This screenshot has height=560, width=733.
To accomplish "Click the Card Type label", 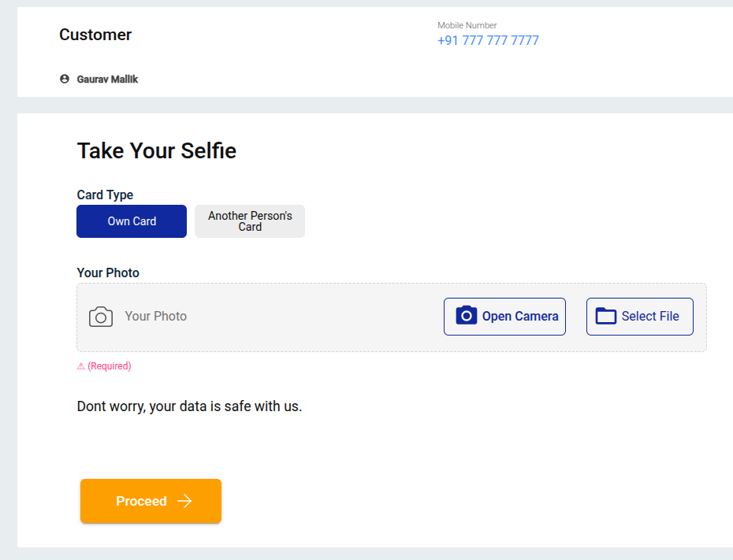I will pyautogui.click(x=105, y=195).
